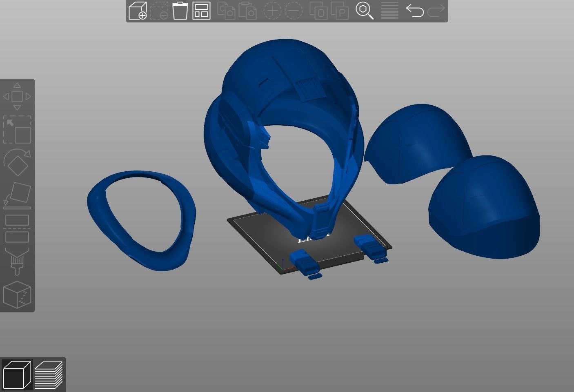Select the Rotate gizmo tool
574x392 pixels.
click(x=17, y=162)
